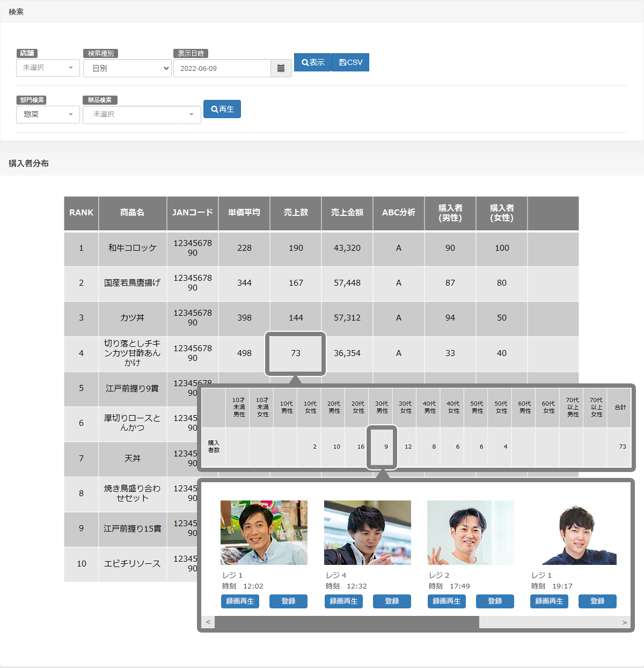Open the 店舗 store dropdown
This screenshot has width=644, height=668.
[48, 68]
